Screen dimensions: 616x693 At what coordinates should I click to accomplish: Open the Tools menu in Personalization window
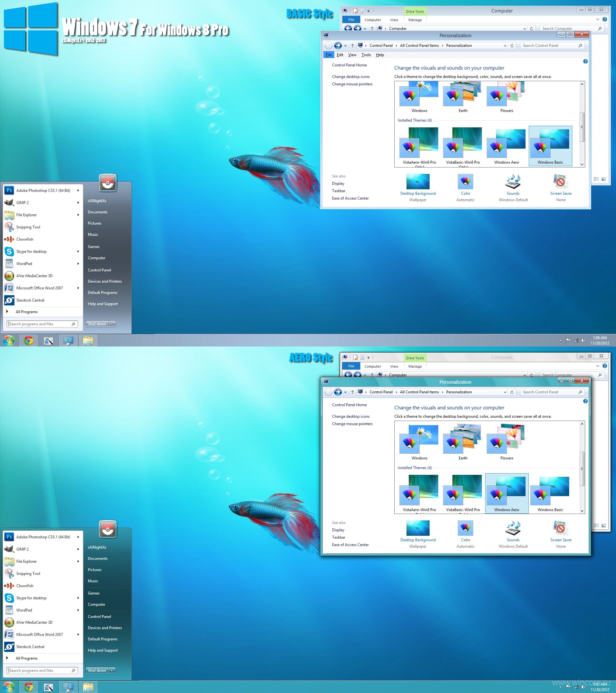(x=366, y=55)
